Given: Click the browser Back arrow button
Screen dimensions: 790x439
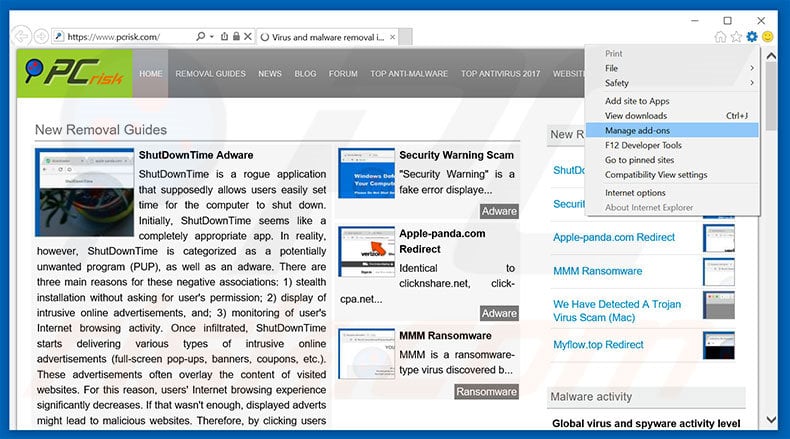Looking at the screenshot, I should pyautogui.click(x=21, y=36).
